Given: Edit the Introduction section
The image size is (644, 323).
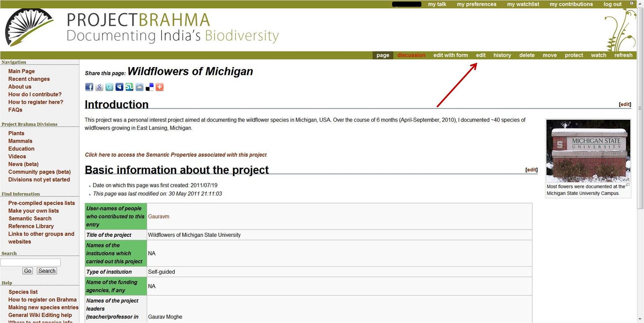Looking at the screenshot, I should click(625, 104).
